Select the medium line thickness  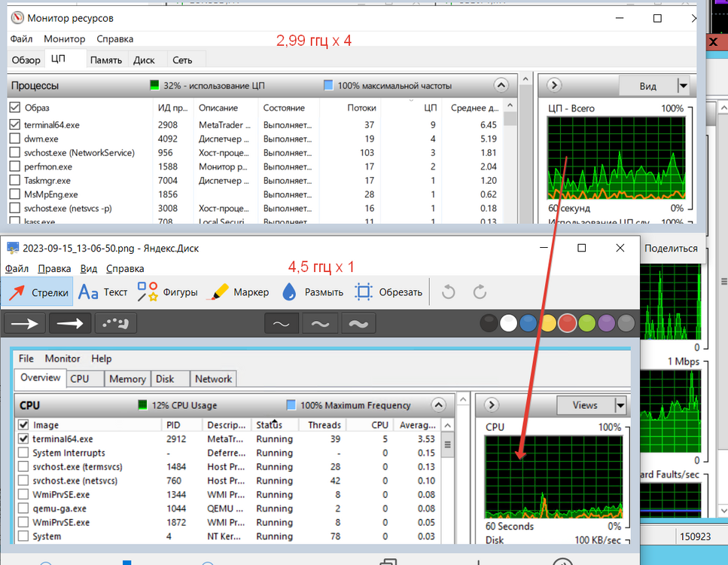(320, 324)
